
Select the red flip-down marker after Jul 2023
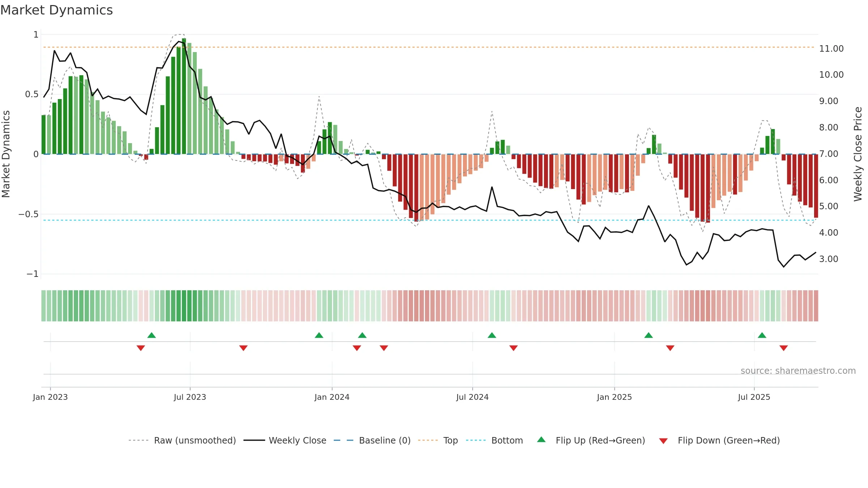coord(243,348)
